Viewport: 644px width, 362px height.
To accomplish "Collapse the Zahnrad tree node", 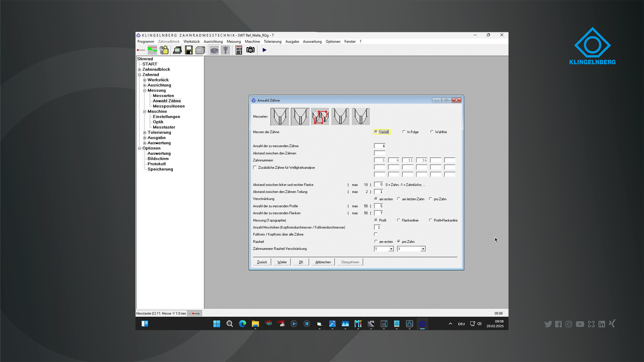I will click(140, 75).
